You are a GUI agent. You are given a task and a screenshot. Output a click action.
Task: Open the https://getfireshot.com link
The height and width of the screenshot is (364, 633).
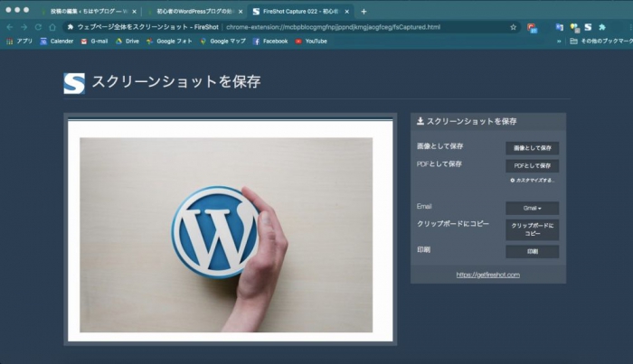(488, 275)
